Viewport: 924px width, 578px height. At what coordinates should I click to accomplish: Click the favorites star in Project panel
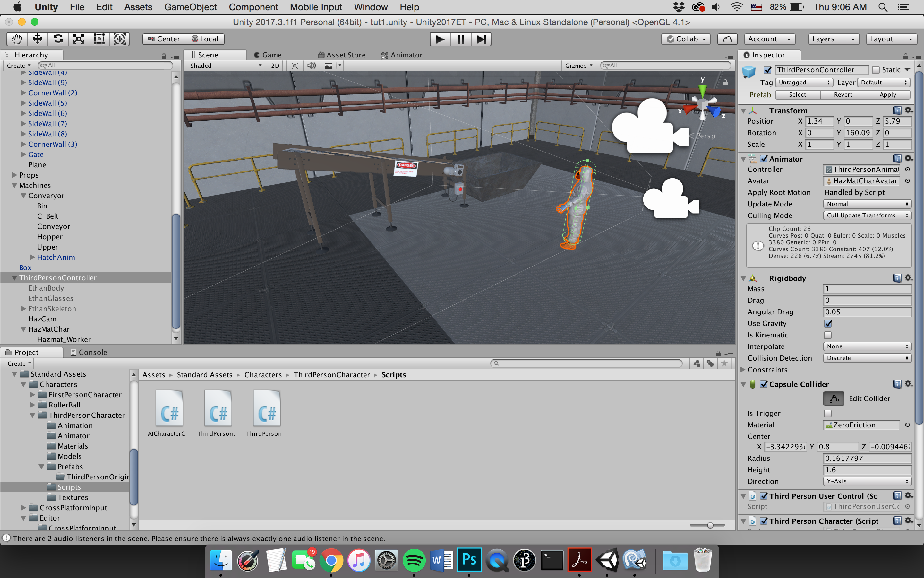[x=724, y=363]
